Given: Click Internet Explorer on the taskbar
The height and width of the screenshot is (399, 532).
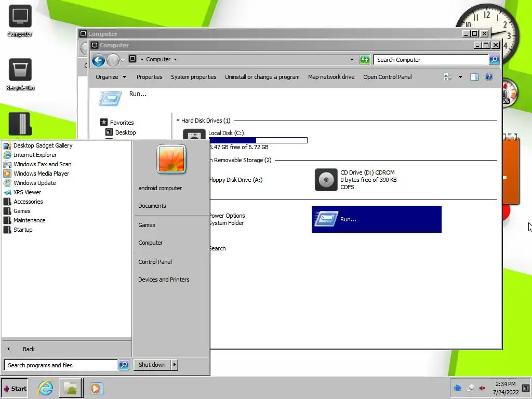Looking at the screenshot, I should click(46, 388).
